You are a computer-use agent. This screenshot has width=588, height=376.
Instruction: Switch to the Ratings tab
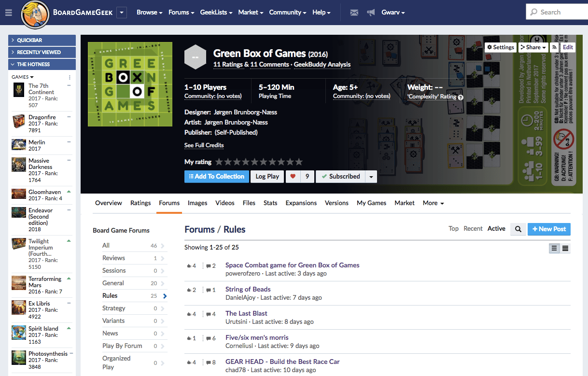click(x=140, y=203)
